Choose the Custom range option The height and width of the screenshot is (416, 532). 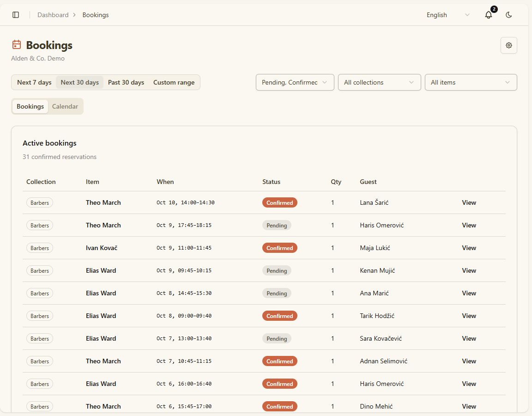pyautogui.click(x=174, y=82)
